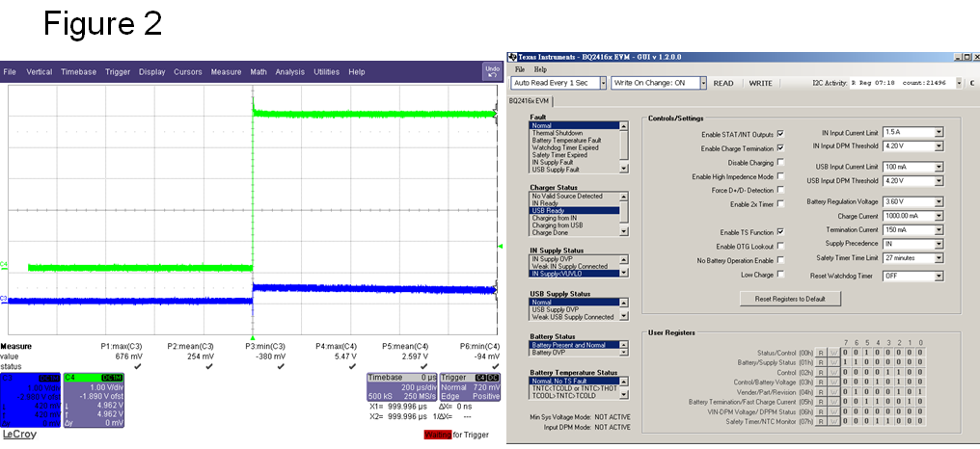Image resolution: width=980 pixels, height=449 pixels.
Task: Click the C4 trace label on the grid
Action: 4,265
